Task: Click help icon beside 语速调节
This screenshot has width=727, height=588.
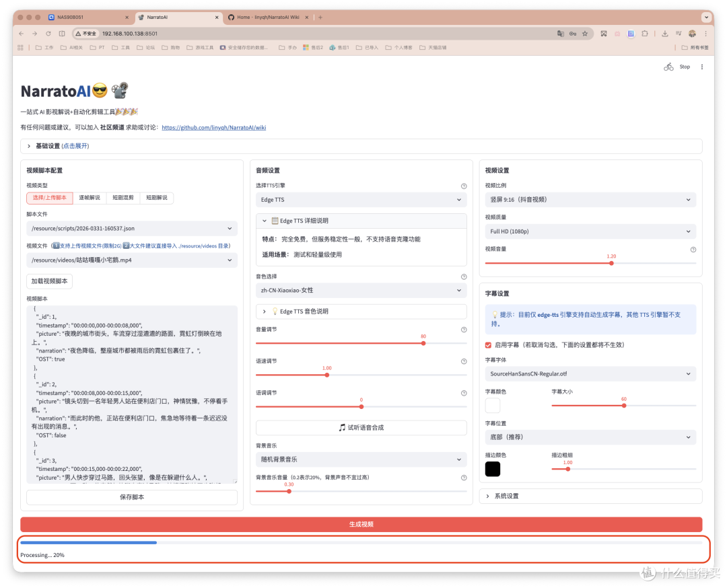Action: tap(464, 361)
